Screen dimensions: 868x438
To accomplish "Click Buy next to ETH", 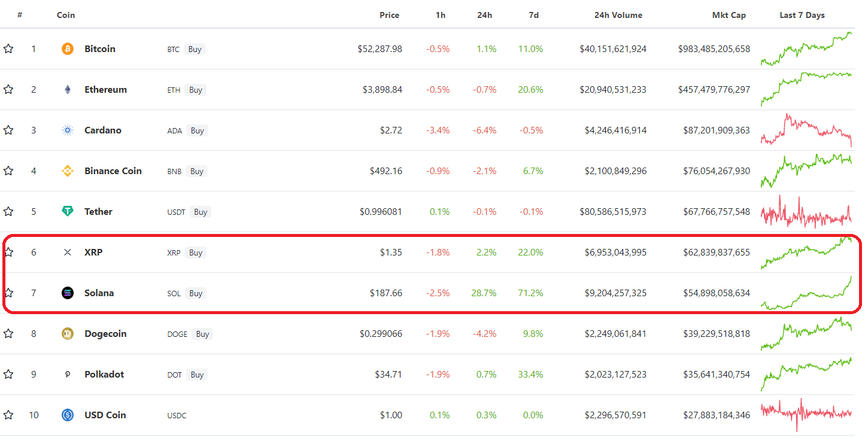I will [x=196, y=90].
